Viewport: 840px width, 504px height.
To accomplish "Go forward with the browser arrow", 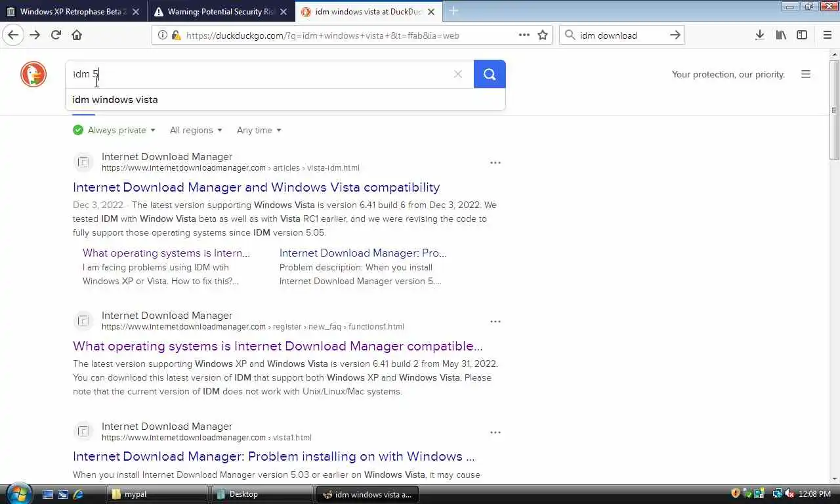I will pyautogui.click(x=35, y=35).
